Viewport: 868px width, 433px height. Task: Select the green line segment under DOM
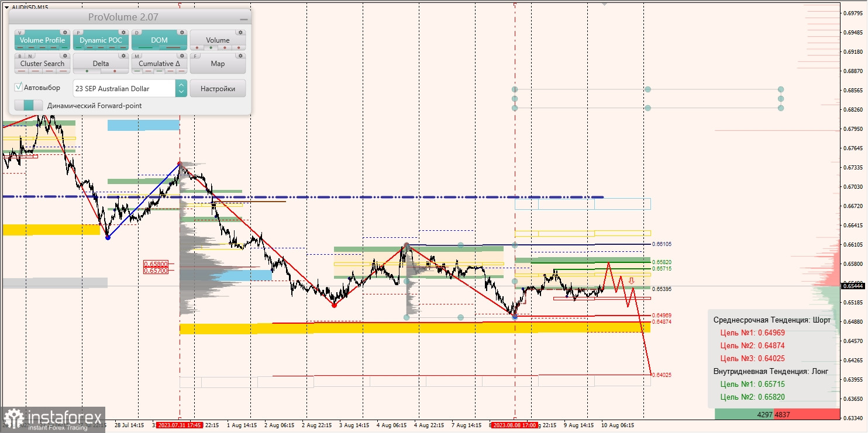(146, 48)
